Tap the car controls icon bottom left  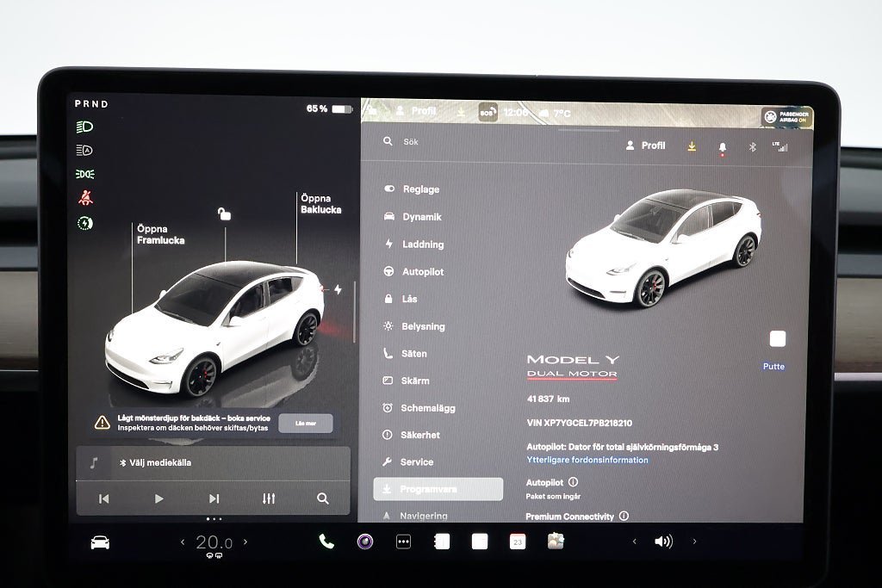coord(101,542)
